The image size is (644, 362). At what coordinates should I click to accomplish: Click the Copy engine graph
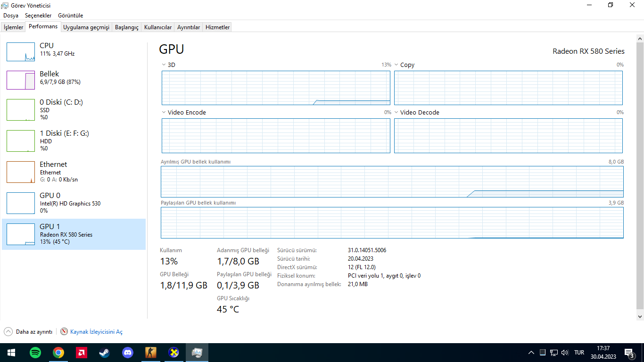(508, 88)
